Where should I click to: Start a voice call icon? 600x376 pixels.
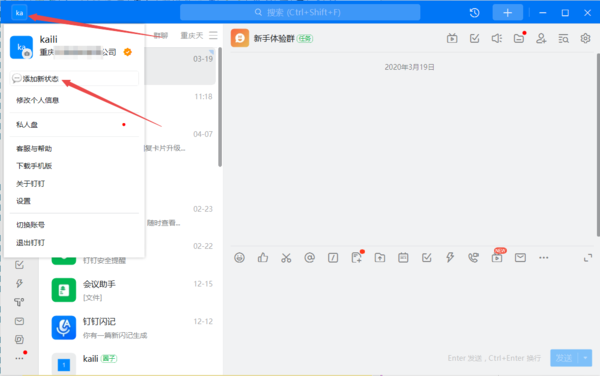[x=473, y=258]
